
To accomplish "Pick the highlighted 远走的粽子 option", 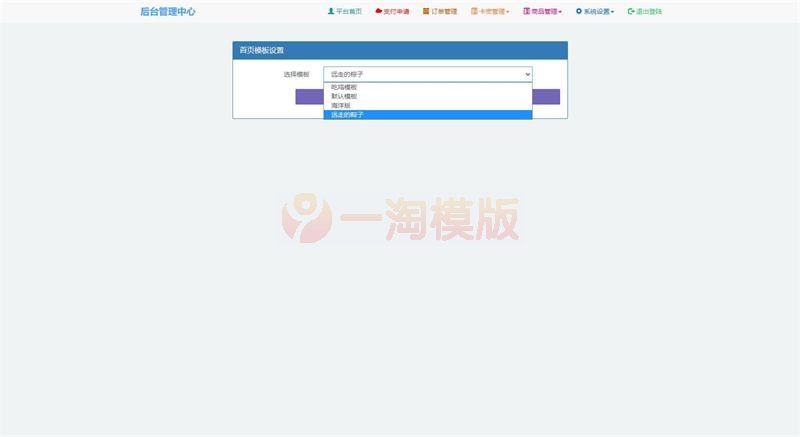I will click(x=428, y=115).
